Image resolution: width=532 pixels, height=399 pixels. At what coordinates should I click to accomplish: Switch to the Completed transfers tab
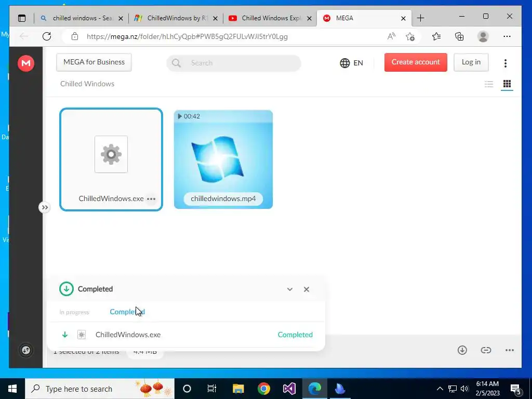tap(127, 312)
